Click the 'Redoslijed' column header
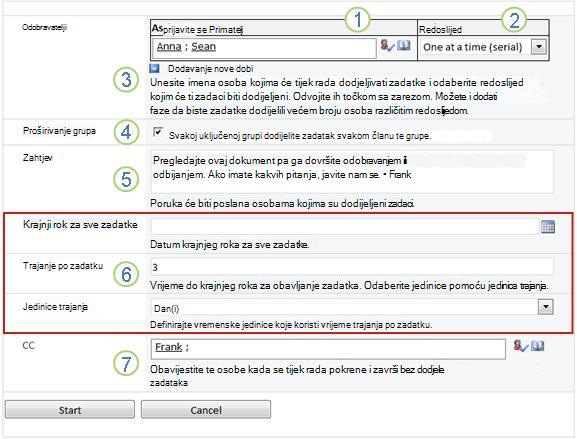Viewport: 577px width, 439px height. 440,29
